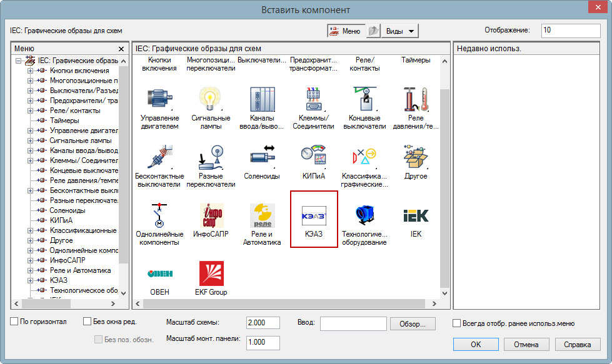This screenshot has width=612, height=364.
Task: Click the Масштаб схемы input field
Action: click(263, 323)
